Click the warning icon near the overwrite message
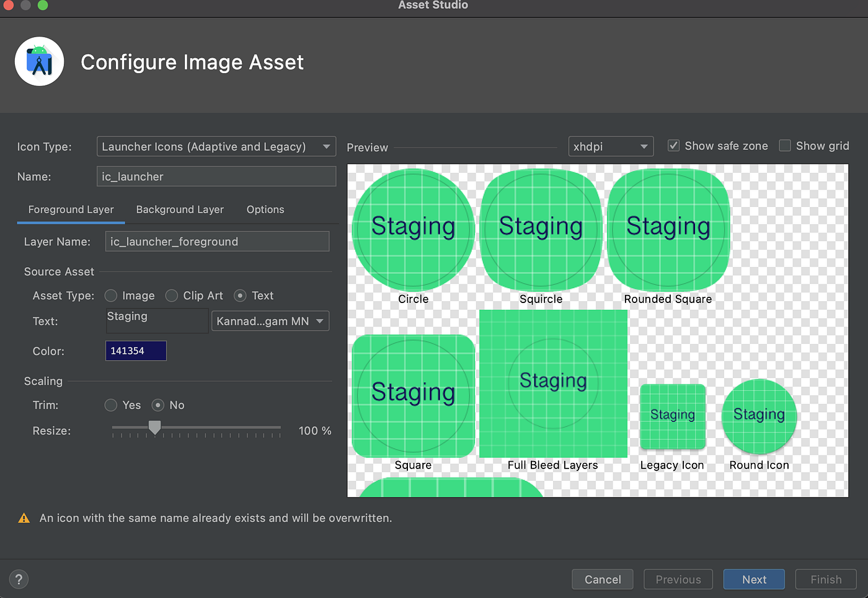Screen dimensions: 868x598 pos(24,518)
